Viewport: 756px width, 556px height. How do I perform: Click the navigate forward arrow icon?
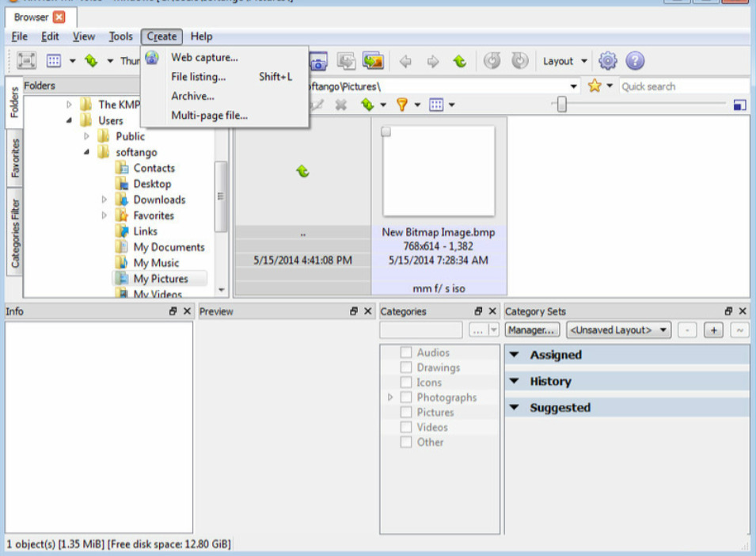point(433,61)
